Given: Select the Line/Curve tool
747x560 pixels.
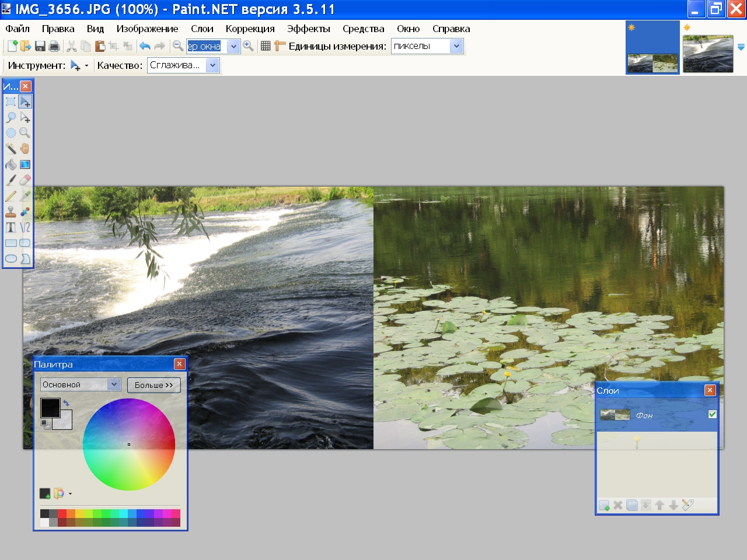Looking at the screenshot, I should (x=25, y=228).
